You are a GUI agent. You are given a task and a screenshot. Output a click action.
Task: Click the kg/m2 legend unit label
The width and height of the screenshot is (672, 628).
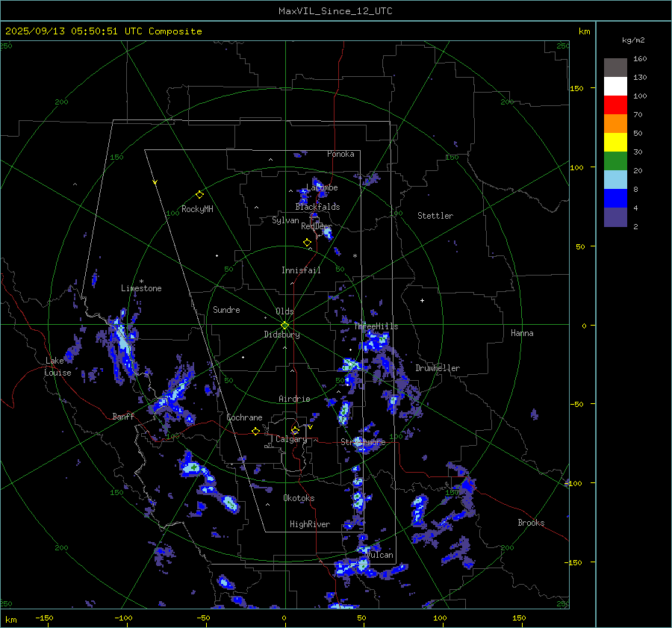(x=633, y=40)
